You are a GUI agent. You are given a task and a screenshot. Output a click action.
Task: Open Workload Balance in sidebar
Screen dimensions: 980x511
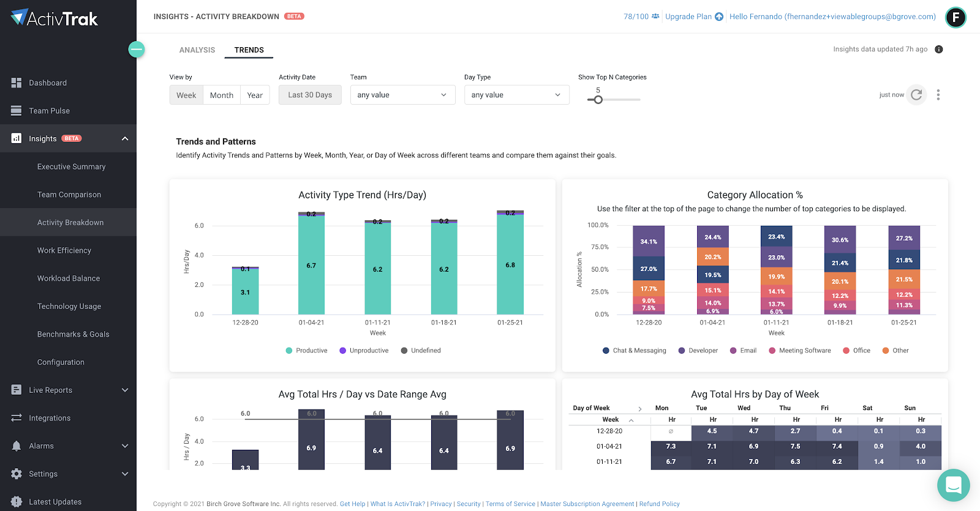[68, 278]
